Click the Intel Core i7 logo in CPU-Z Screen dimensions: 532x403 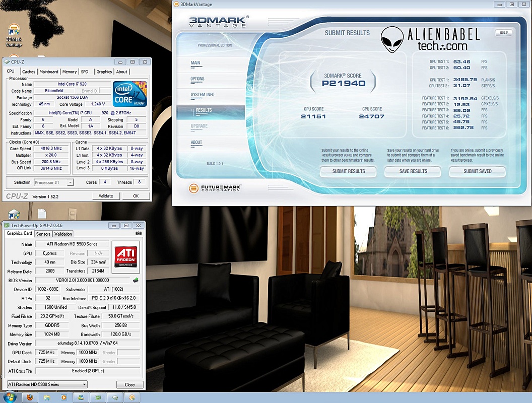(130, 94)
